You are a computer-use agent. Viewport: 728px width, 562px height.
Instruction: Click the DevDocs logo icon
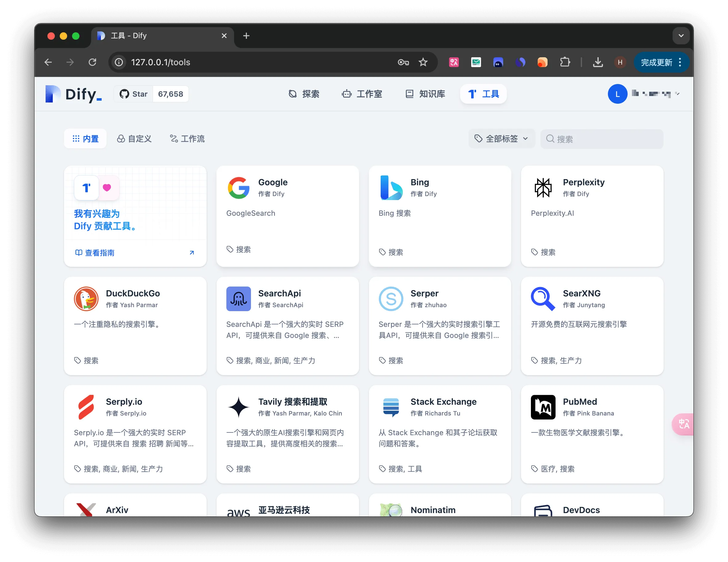point(543,510)
